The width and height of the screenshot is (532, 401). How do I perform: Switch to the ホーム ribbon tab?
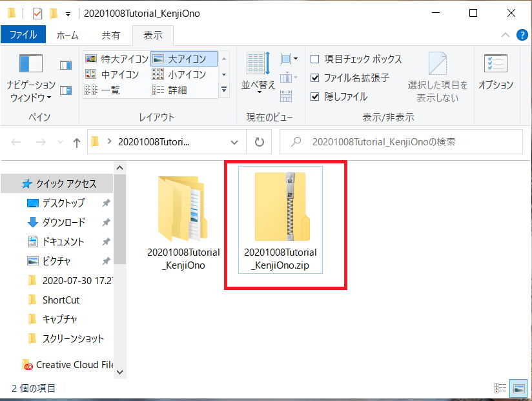point(67,35)
